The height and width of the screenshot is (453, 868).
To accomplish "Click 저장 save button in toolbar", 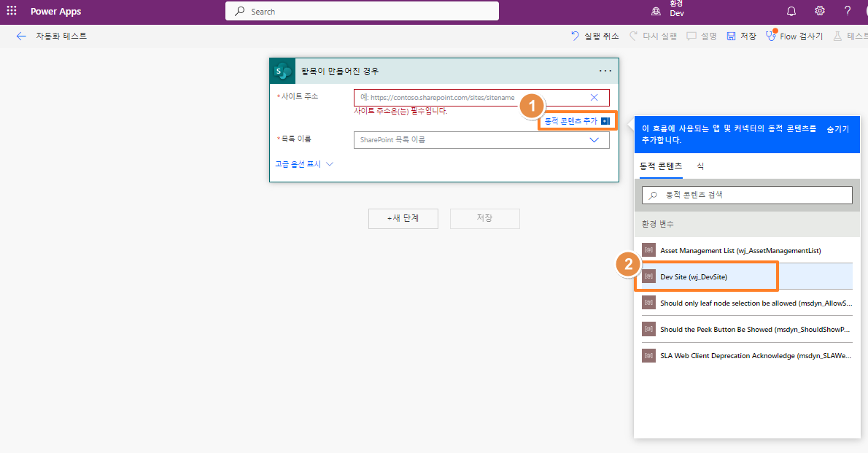I will [741, 36].
